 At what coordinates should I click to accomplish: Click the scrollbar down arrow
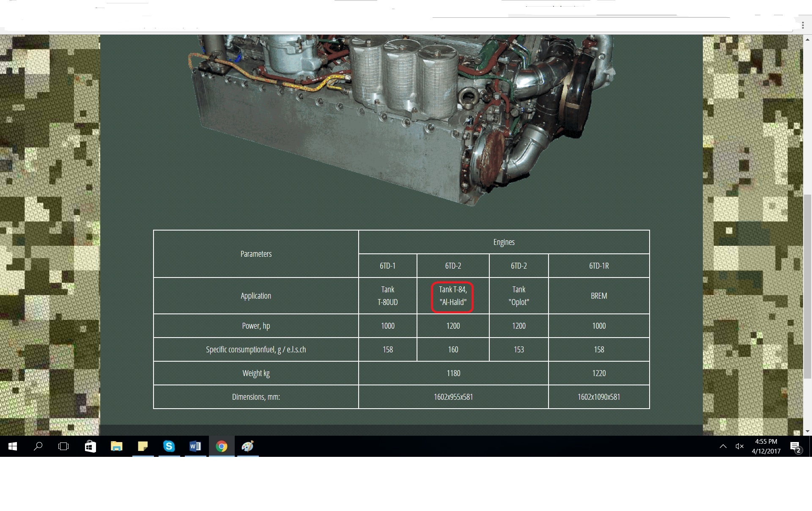tap(807, 431)
